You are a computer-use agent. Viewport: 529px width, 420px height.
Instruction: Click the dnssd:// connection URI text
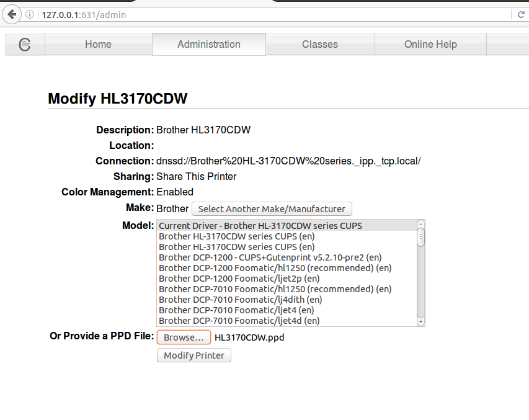click(x=288, y=161)
